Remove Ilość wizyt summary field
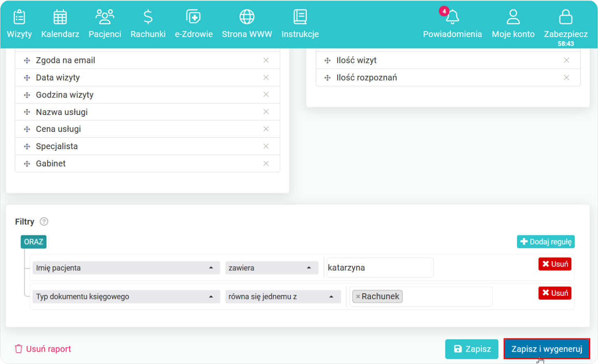 (567, 60)
